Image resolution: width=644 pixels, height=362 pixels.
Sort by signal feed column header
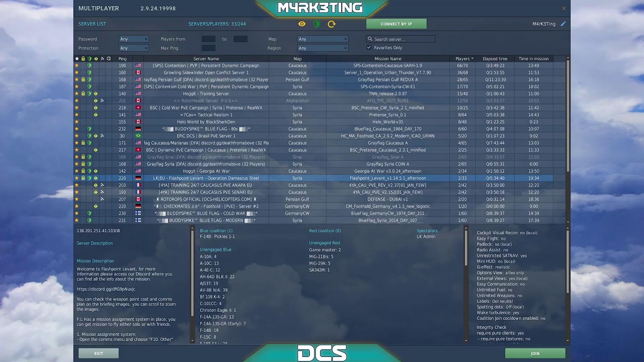[x=102, y=59]
